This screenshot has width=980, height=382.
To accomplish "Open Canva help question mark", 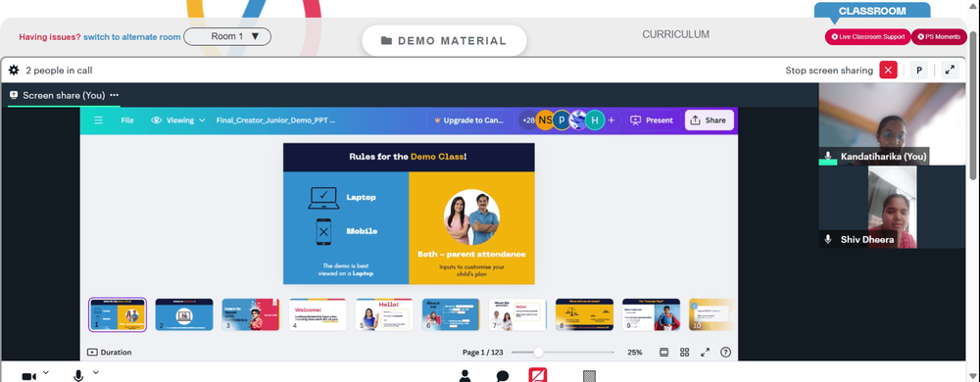I will tap(725, 352).
